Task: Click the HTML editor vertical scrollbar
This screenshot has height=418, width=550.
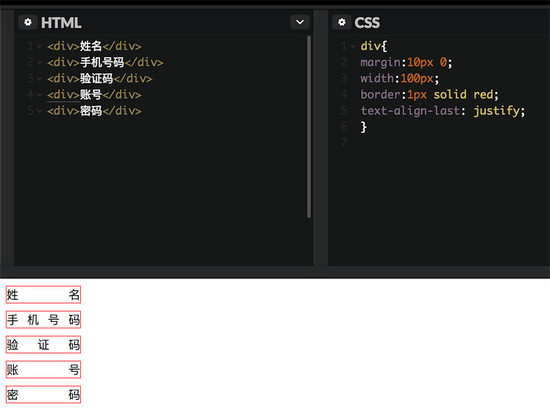Action: [309, 127]
